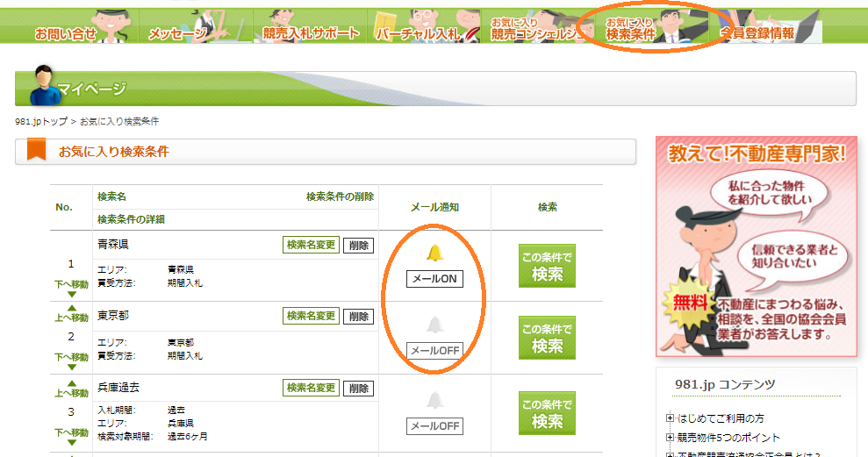Click the 東京都 search name text
The width and height of the screenshot is (868, 457).
click(x=113, y=316)
